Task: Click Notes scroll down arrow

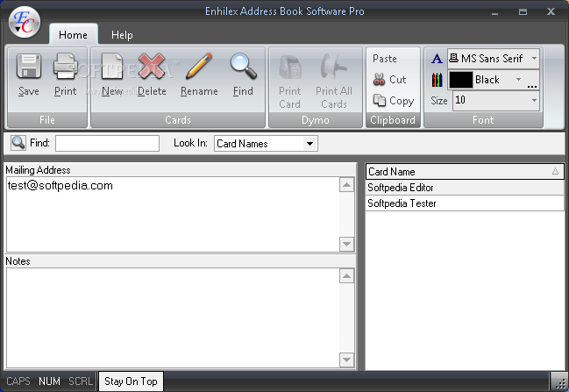Action: (x=346, y=360)
